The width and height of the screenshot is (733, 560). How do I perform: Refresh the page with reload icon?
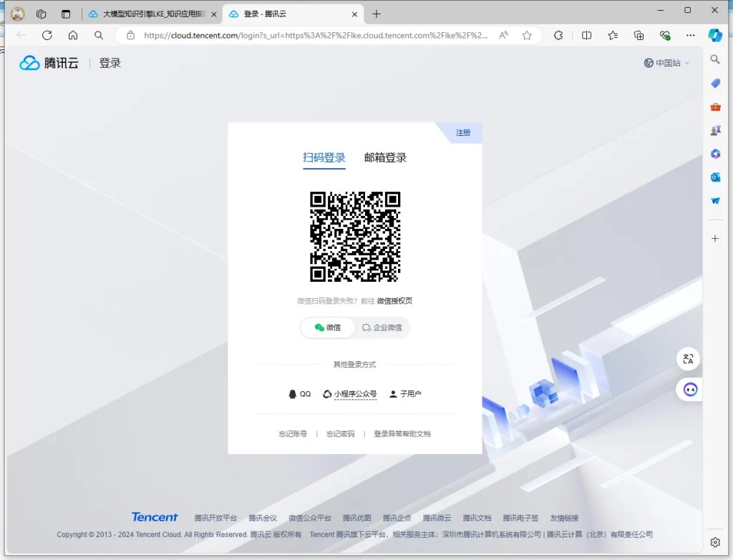47,35
